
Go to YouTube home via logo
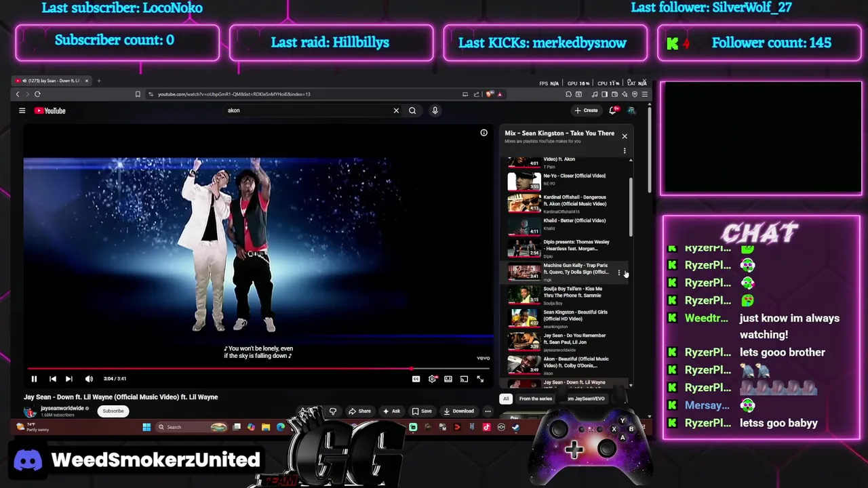click(50, 110)
